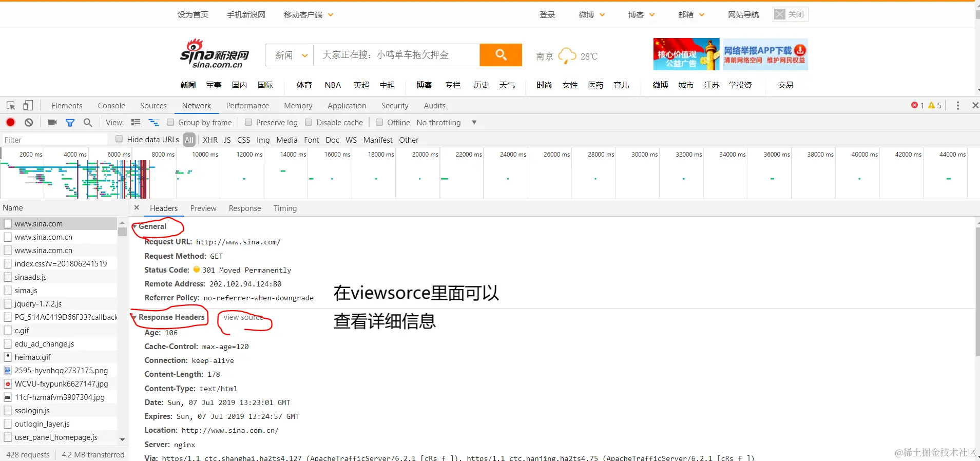The image size is (980, 461).
Task: Select the www.sina.com request row
Action: 59,223
